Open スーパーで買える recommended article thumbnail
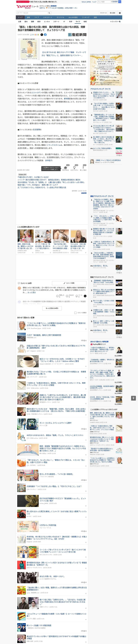 pyautogui.click(x=43, y=236)
